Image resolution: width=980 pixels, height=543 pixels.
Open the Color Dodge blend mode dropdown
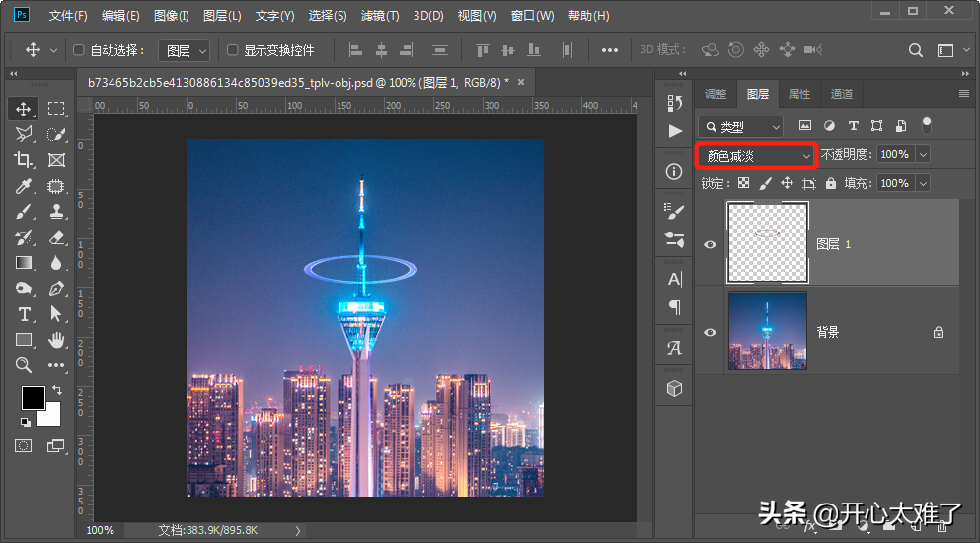point(757,155)
